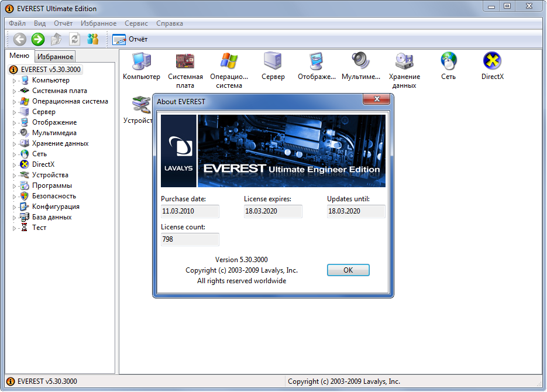Click the green Forward arrow in toolbar
Viewport: 547px width, 392px height.
[38, 39]
